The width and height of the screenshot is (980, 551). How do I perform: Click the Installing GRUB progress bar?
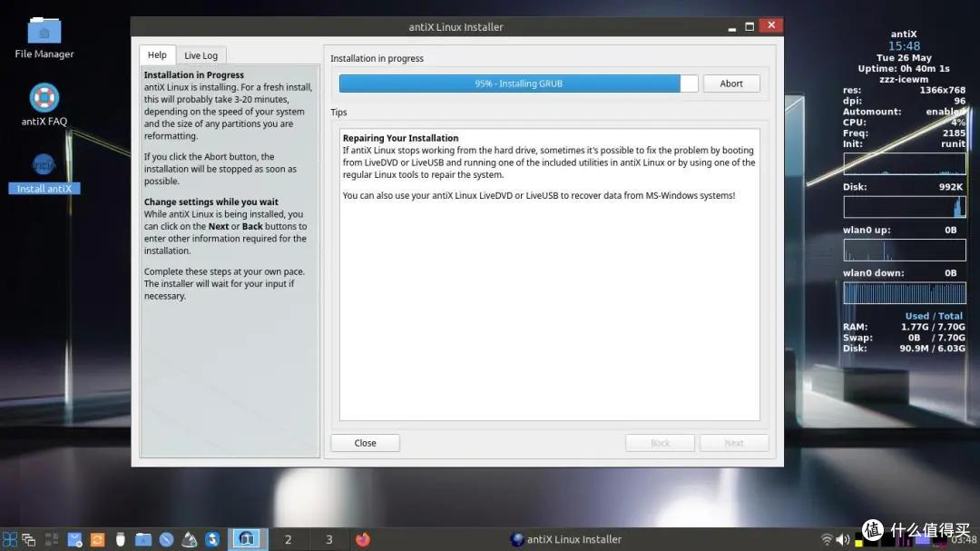pos(519,84)
